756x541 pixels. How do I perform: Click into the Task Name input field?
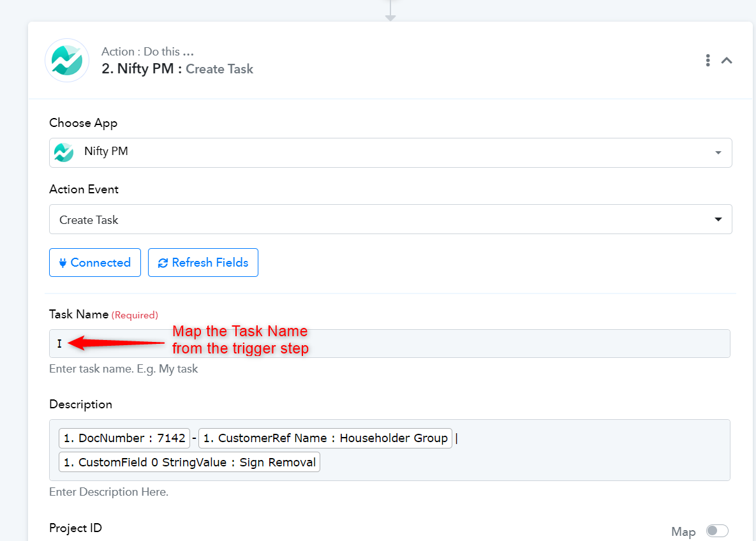390,343
